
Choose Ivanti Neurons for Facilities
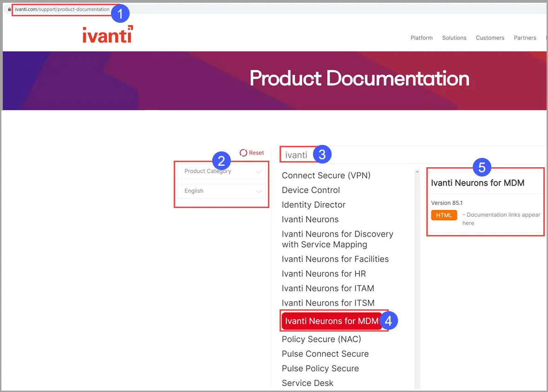(x=335, y=259)
